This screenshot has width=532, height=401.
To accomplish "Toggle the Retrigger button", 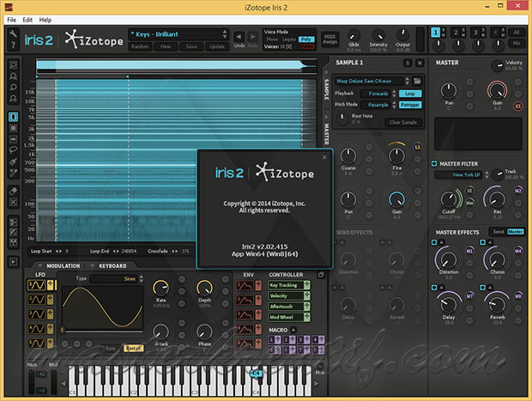I will click(x=412, y=104).
